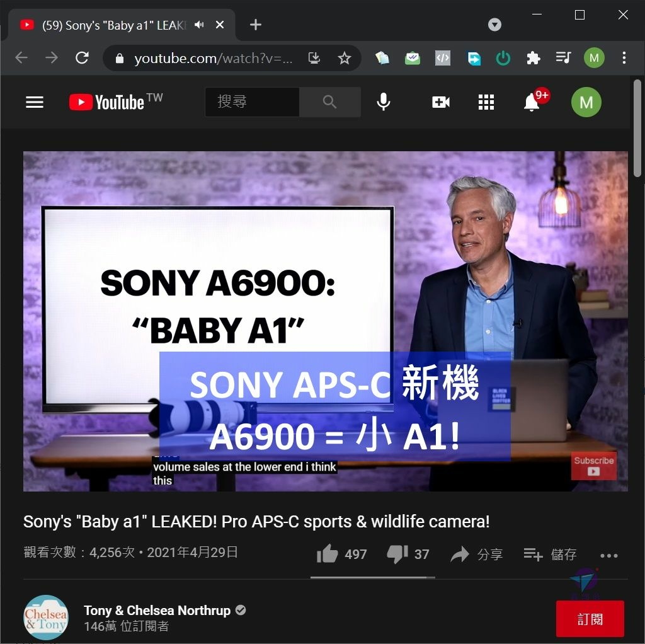Image resolution: width=645 pixels, height=644 pixels.
Task: Open the YouTube apps grid icon
Action: tap(486, 102)
